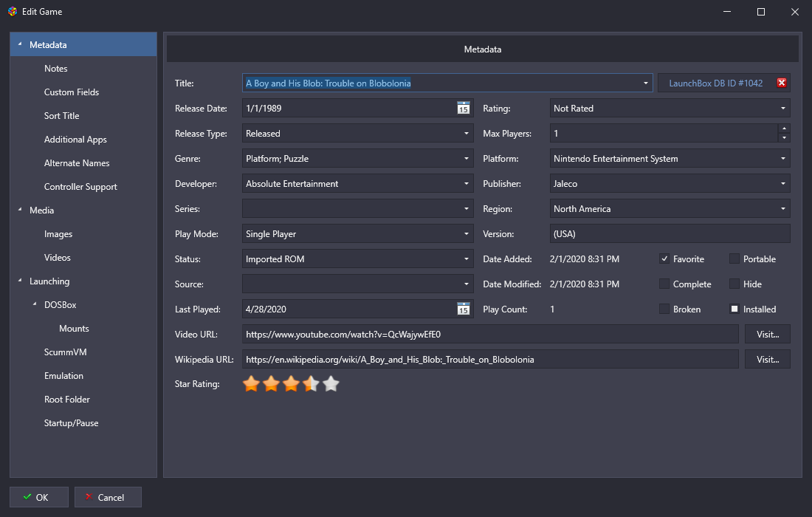Click into the Version field
Viewport: 812px width, 517px height.
tap(670, 233)
